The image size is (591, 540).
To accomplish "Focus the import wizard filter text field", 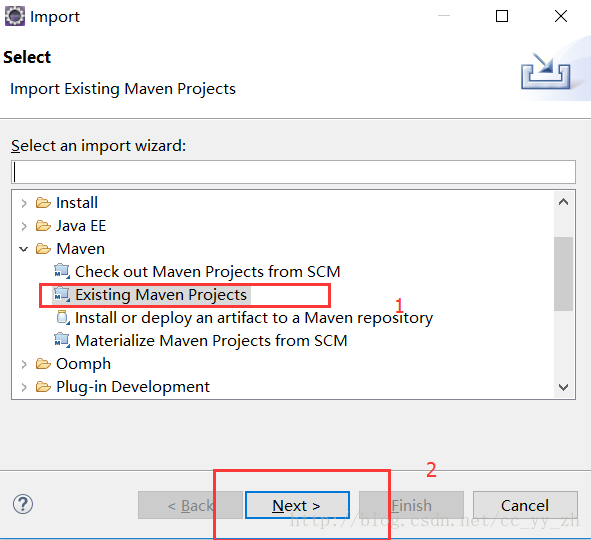I will [293, 172].
